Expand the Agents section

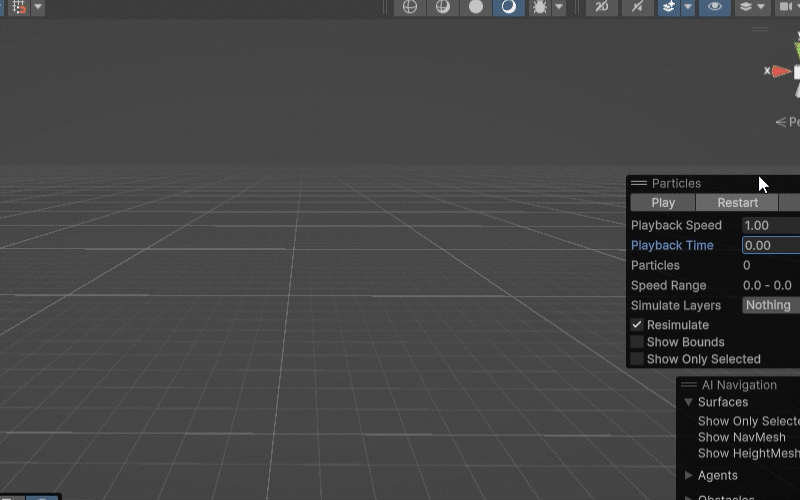688,475
